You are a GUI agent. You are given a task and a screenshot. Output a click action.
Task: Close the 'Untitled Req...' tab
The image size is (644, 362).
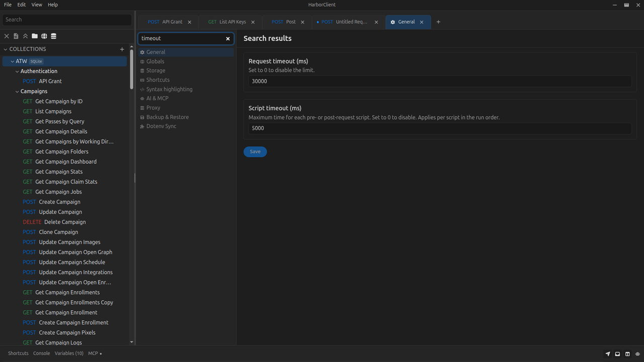pyautogui.click(x=376, y=22)
